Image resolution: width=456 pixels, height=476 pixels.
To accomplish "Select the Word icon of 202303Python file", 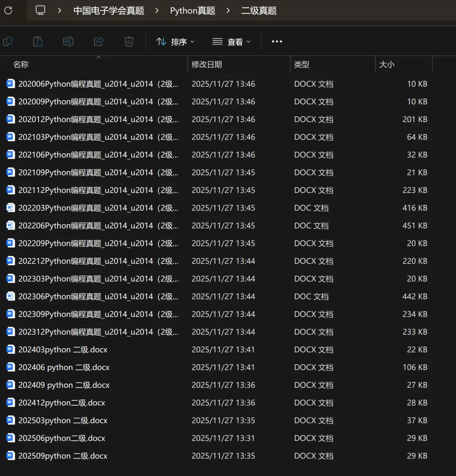I will (x=11, y=278).
